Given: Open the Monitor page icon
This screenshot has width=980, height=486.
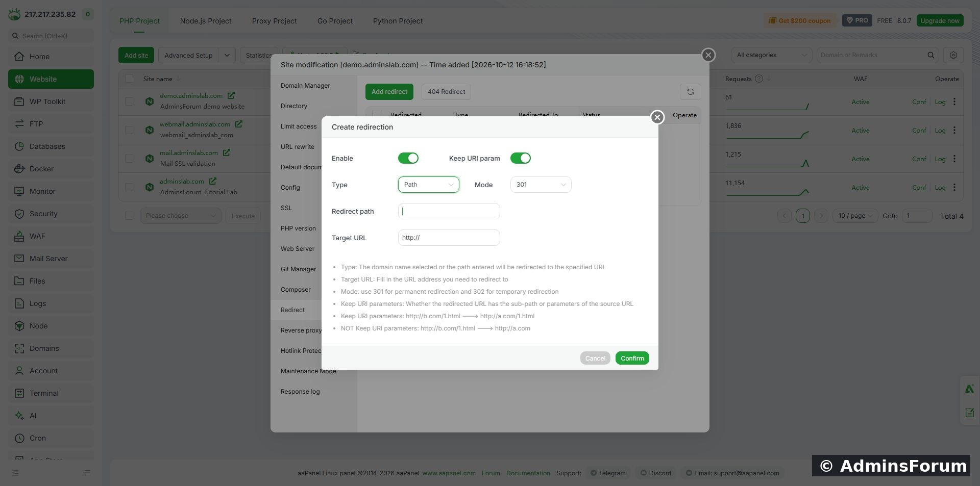Looking at the screenshot, I should coord(19,191).
